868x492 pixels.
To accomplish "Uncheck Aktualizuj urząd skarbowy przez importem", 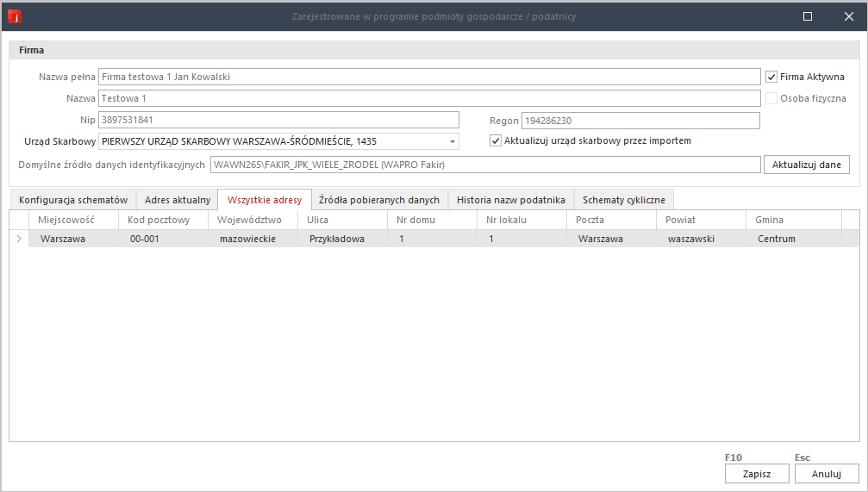I will (x=496, y=140).
